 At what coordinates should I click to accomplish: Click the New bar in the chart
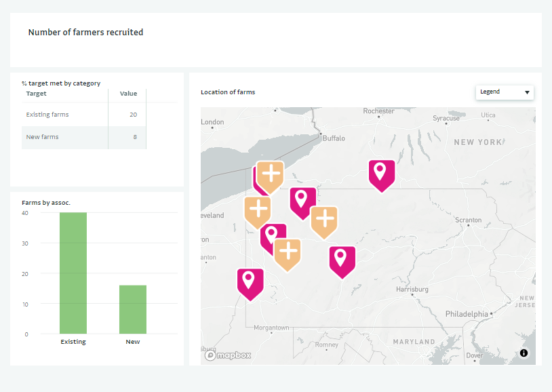(x=132, y=309)
